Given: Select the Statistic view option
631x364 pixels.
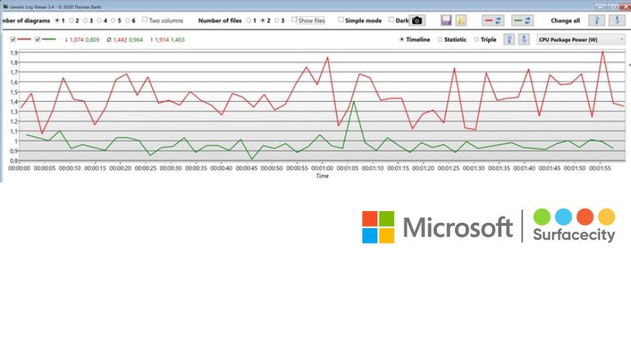Looking at the screenshot, I should click(441, 39).
